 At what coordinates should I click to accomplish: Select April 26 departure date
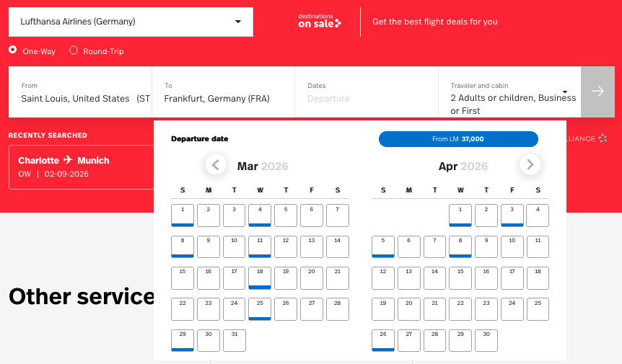[x=382, y=340]
